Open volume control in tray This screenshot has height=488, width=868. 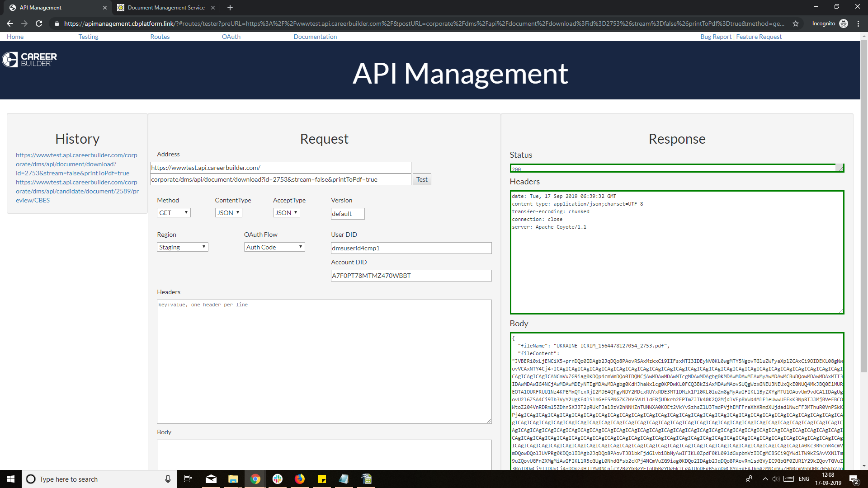pos(776,479)
